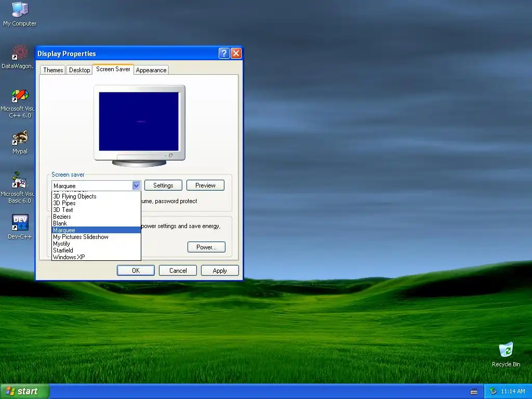Viewport: 532px width, 399px height.
Task: Confirm with the OK button
Action: pyautogui.click(x=136, y=270)
